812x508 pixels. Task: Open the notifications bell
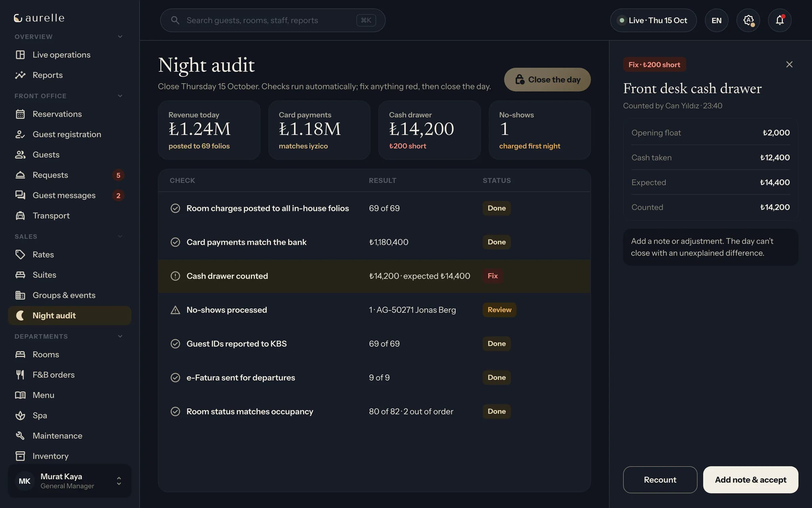tap(780, 20)
